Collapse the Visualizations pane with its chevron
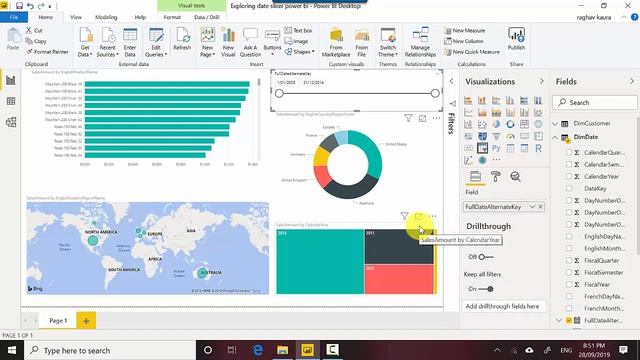The width and height of the screenshot is (640, 360). tap(542, 81)
